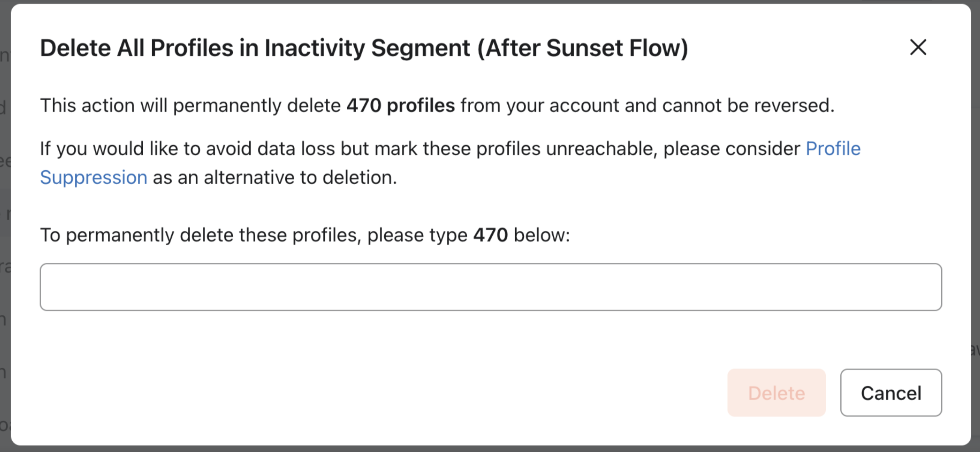Screen dimensions: 980x452
Task: Click the bold "470 profiles" text
Action: point(400,106)
